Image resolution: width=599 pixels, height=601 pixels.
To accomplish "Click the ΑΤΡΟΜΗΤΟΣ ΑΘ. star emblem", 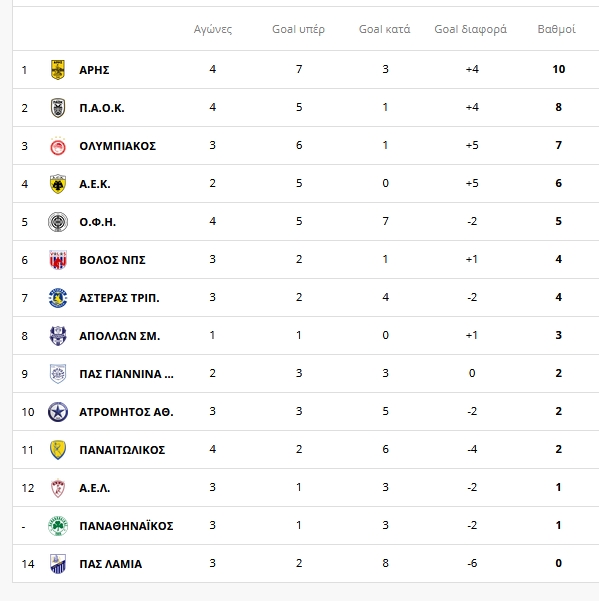I will pyautogui.click(x=58, y=412).
